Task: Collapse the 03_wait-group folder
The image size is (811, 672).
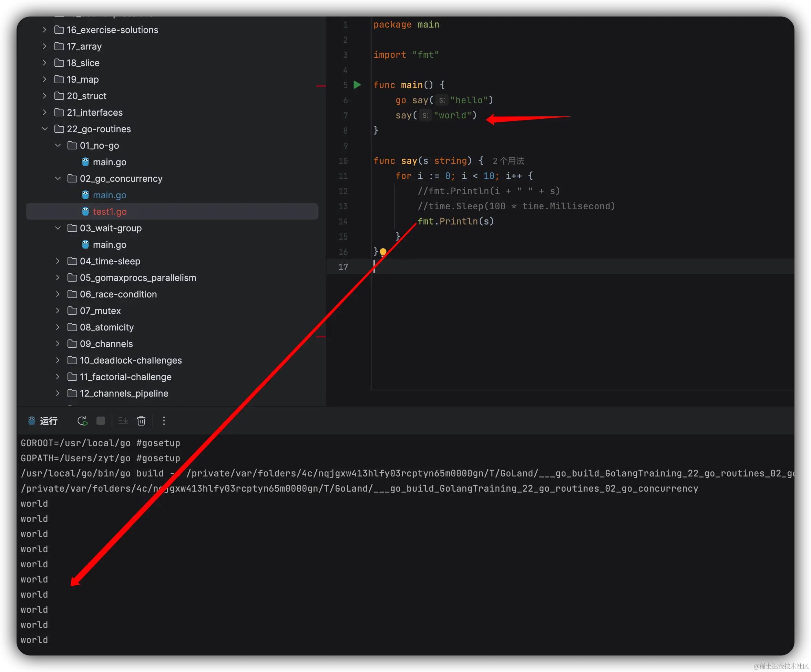Action: (58, 228)
